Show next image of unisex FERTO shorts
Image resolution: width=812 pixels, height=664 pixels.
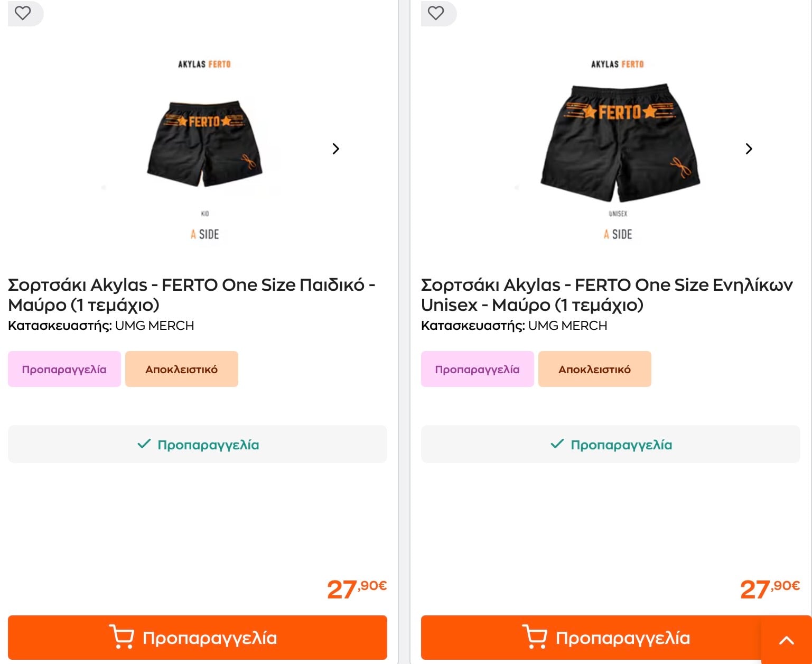coord(749,149)
